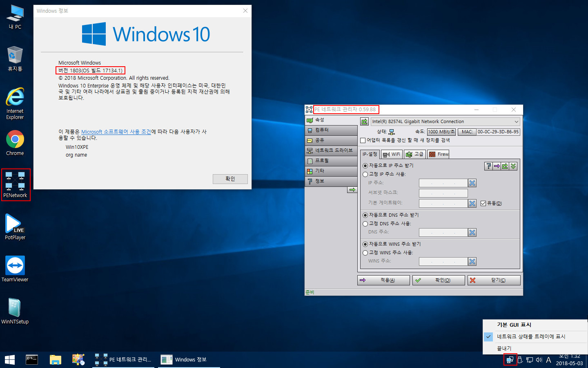Image resolution: width=588 pixels, height=368 pixels.
Task: Select 고정 WINS 주소 사용 radio
Action: tap(365, 253)
